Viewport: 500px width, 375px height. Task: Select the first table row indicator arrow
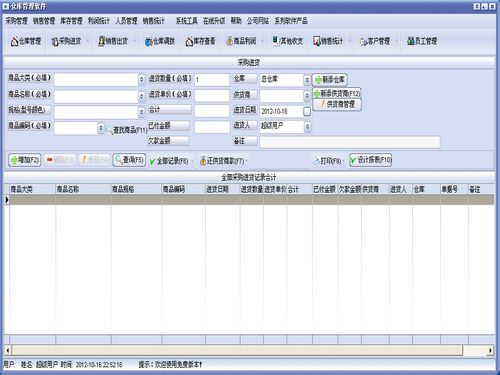click(7, 200)
